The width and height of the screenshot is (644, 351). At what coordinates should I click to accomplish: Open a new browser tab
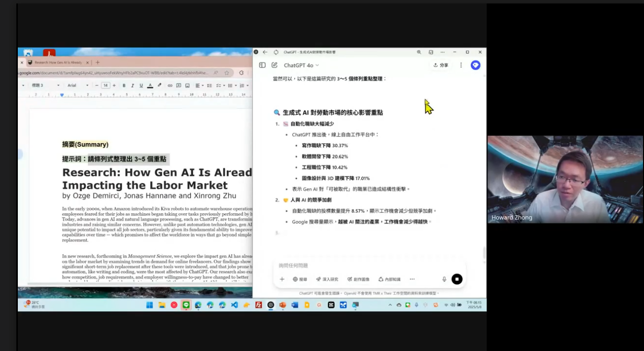(x=98, y=62)
